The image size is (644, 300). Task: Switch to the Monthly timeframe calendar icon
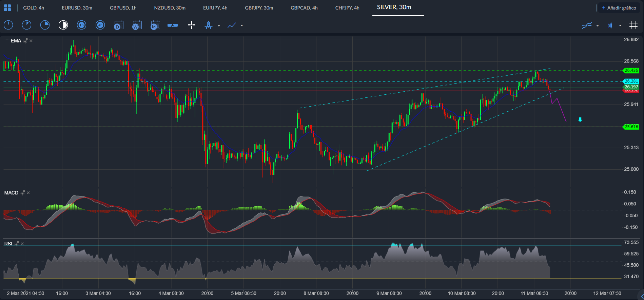point(155,25)
